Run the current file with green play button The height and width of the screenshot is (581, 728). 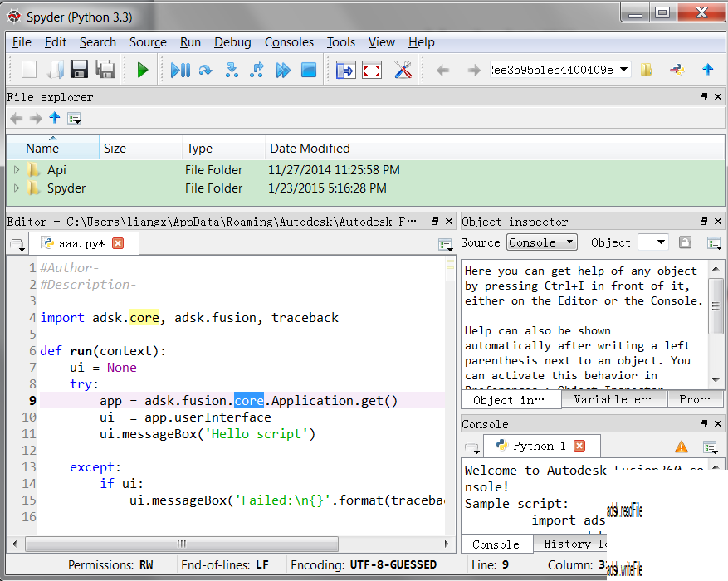[x=142, y=71]
